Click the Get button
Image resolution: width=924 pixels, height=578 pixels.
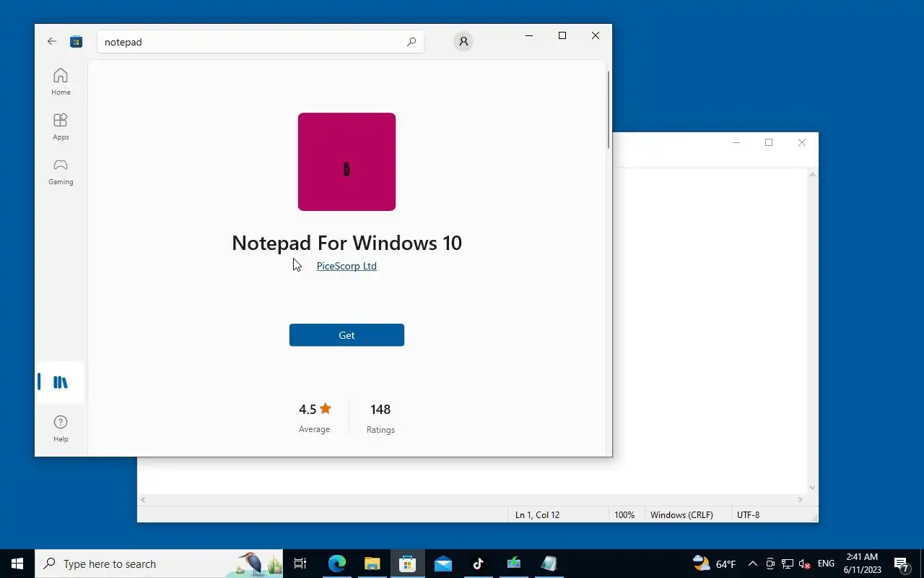click(346, 335)
